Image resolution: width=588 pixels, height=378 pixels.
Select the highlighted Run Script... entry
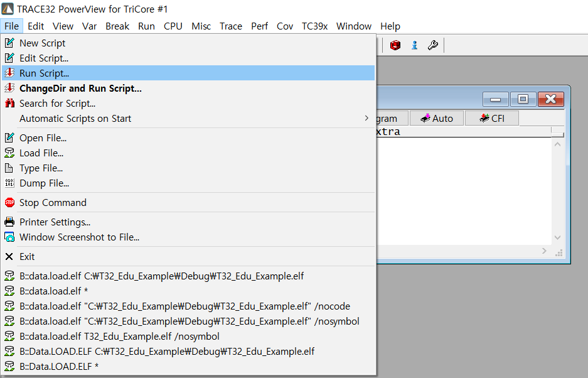point(188,73)
